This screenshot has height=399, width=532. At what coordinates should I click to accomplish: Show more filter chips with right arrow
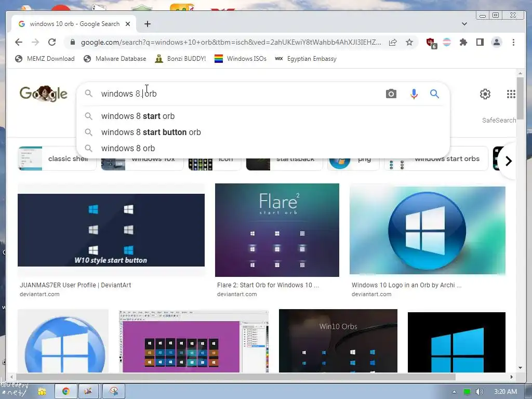click(x=508, y=161)
